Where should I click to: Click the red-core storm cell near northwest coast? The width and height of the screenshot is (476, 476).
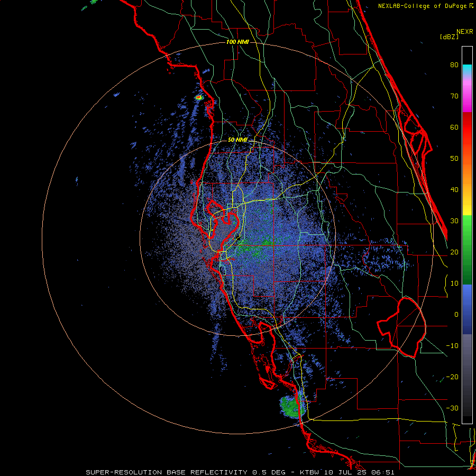[x=199, y=97]
